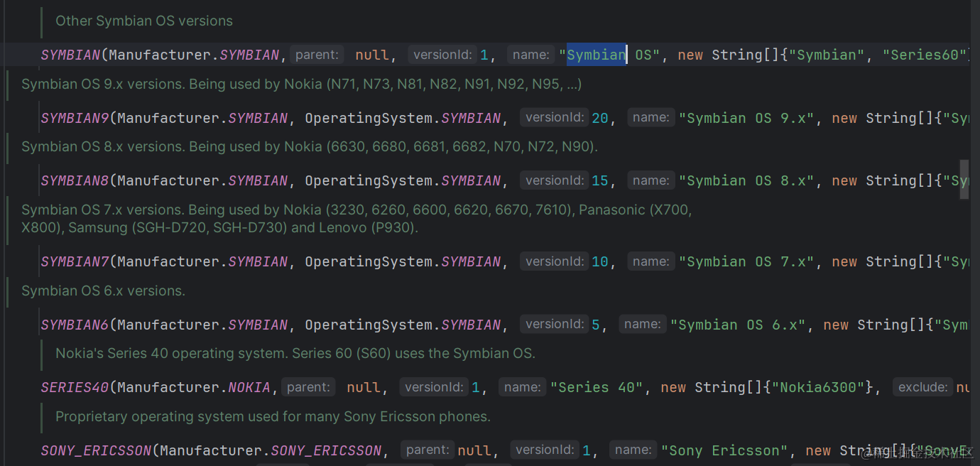Click the "Symbian OS 8.x" string literal

coord(746,180)
